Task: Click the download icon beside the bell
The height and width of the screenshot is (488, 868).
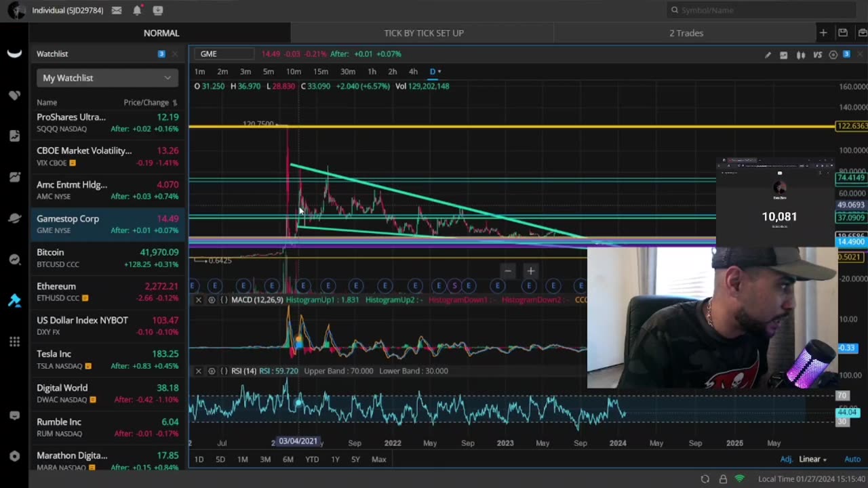Action: click(158, 10)
